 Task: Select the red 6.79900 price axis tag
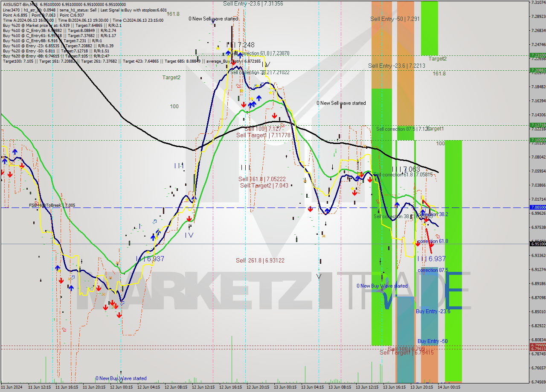click(x=537, y=346)
